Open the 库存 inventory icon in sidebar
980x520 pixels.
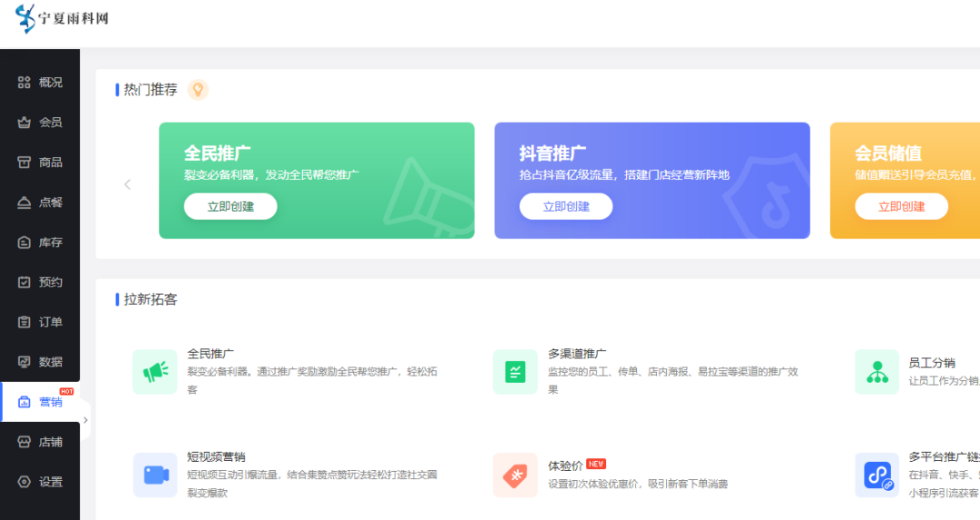pyautogui.click(x=24, y=242)
